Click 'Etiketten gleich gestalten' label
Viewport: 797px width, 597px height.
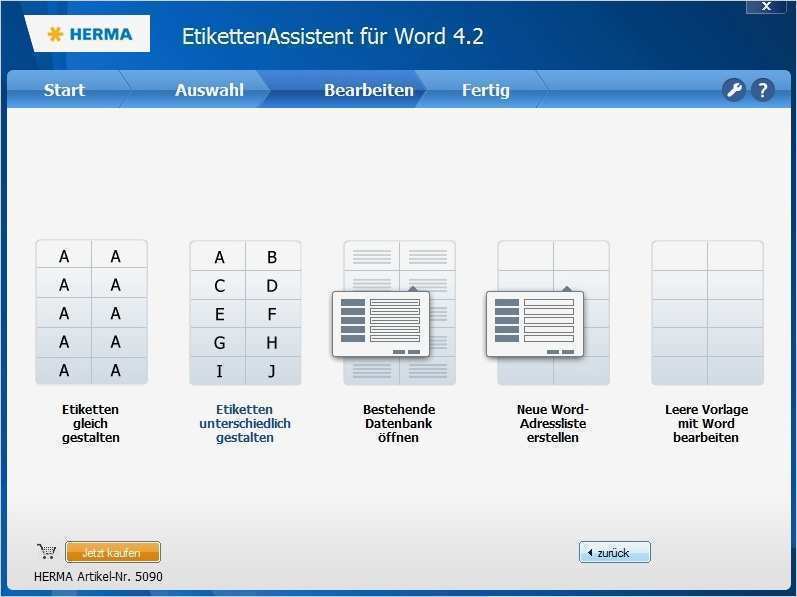90,423
